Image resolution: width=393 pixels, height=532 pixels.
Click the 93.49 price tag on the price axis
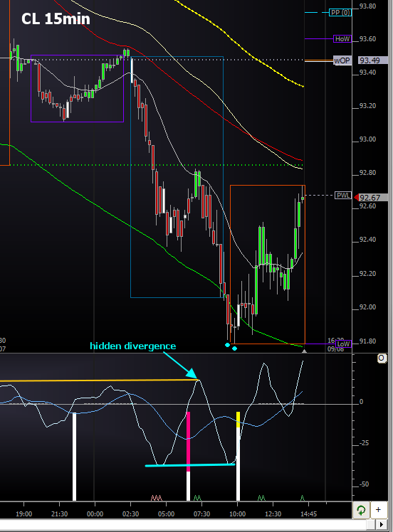click(372, 60)
